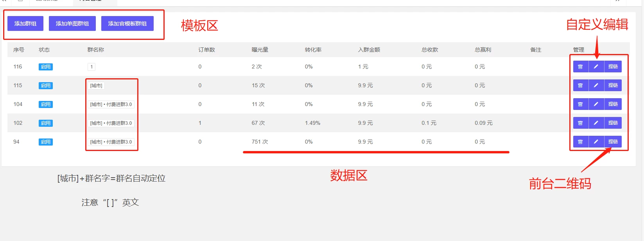The image size is (644, 241).
Task: Click the 添加单图群组 button
Action: click(72, 23)
